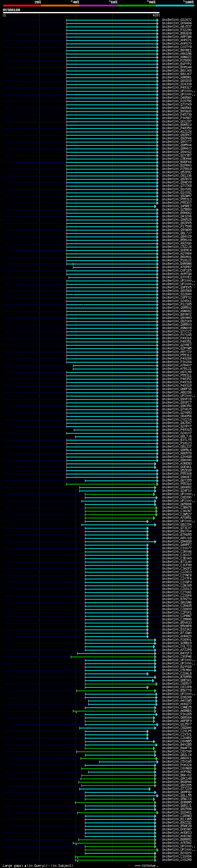Open hit UniRef100_Q6T2D5

(x=177, y=480)
